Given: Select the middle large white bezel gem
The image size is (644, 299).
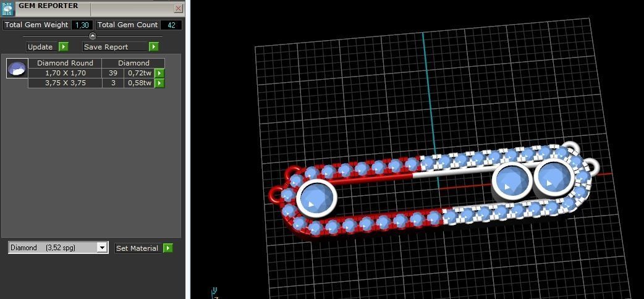Looking at the screenshot, I should pyautogui.click(x=512, y=182).
